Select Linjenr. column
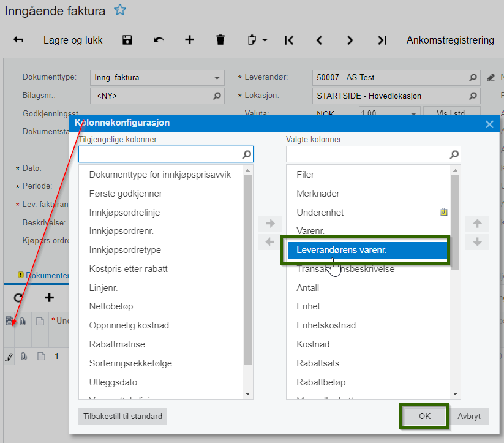This screenshot has width=504, height=443. (103, 288)
